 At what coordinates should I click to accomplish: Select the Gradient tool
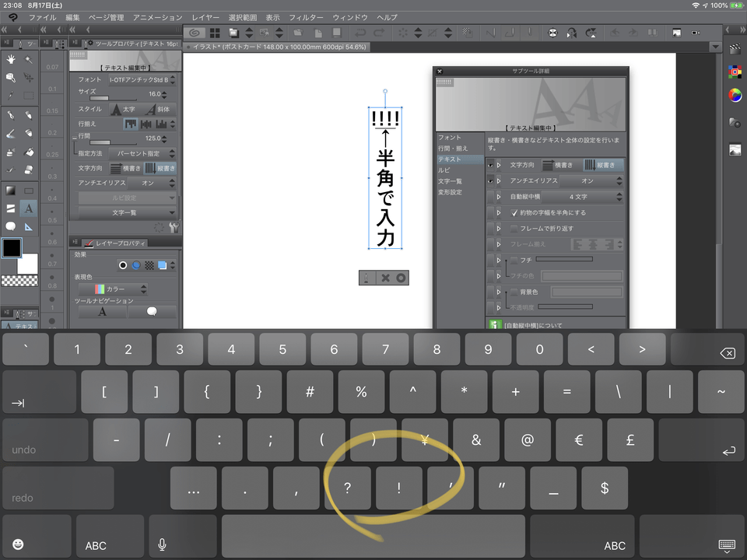pyautogui.click(x=11, y=190)
